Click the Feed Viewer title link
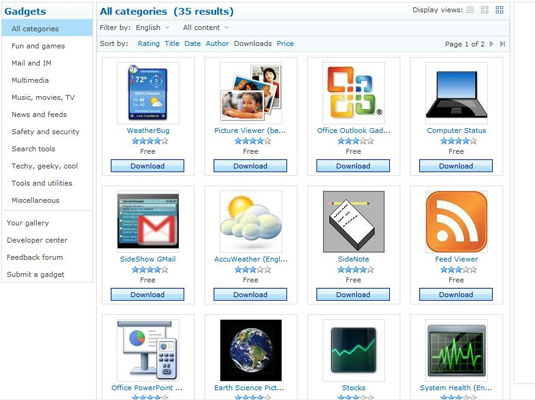535x400 pixels. (456, 259)
